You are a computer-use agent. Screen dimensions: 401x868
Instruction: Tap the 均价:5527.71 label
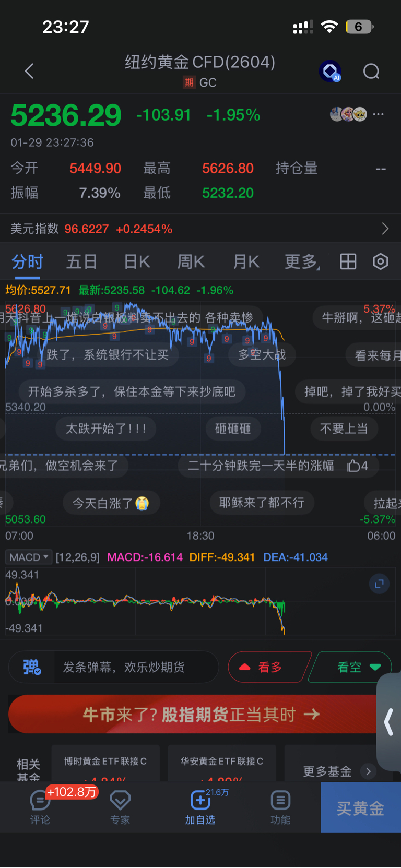38,290
